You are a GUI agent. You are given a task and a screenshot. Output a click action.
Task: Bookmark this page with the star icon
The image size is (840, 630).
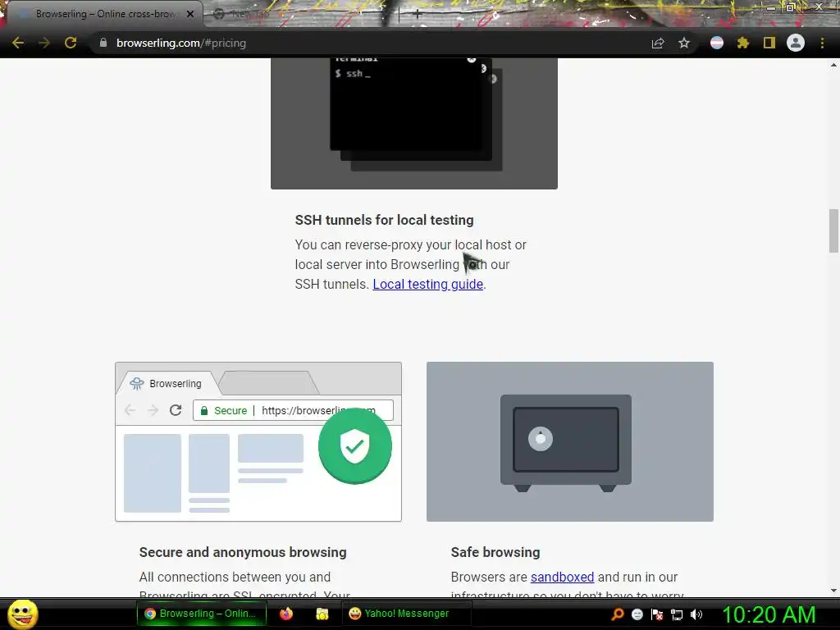click(684, 43)
